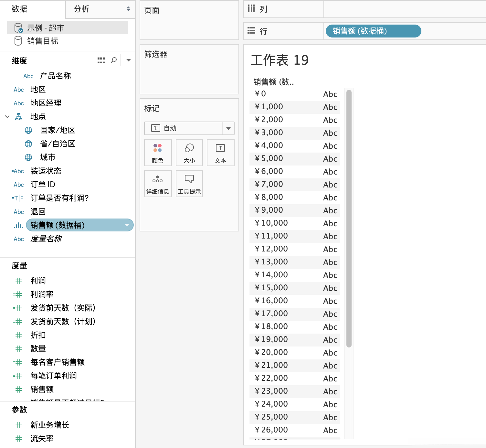The image size is (486, 448).
Task: Open the mark type dropdown showing 自动
Action: click(228, 128)
